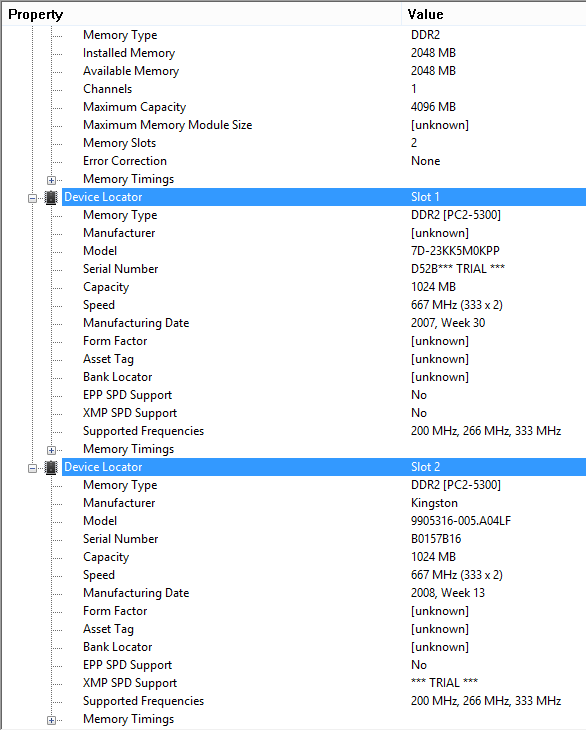586x731 pixels.
Task: Click the memory chip icon for Slot 2
Action: tap(51, 468)
